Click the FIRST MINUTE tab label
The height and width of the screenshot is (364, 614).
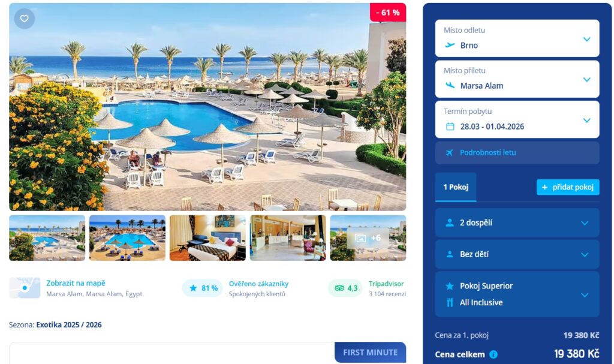pyautogui.click(x=371, y=352)
